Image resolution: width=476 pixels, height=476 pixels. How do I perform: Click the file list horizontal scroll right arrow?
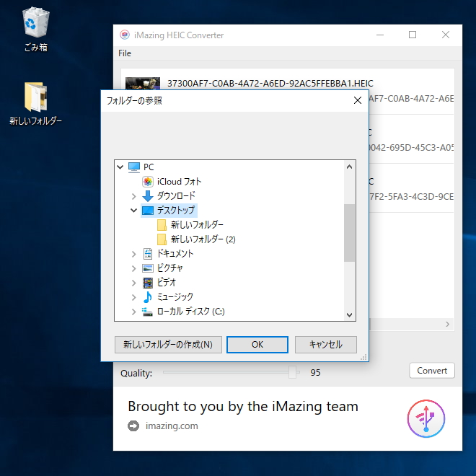(447, 325)
